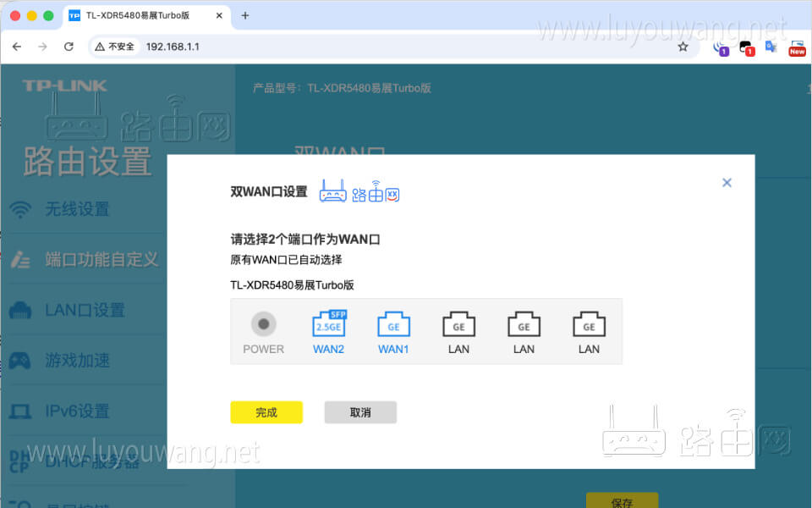
Task: Click the 完成 (Done) button
Action: [266, 412]
